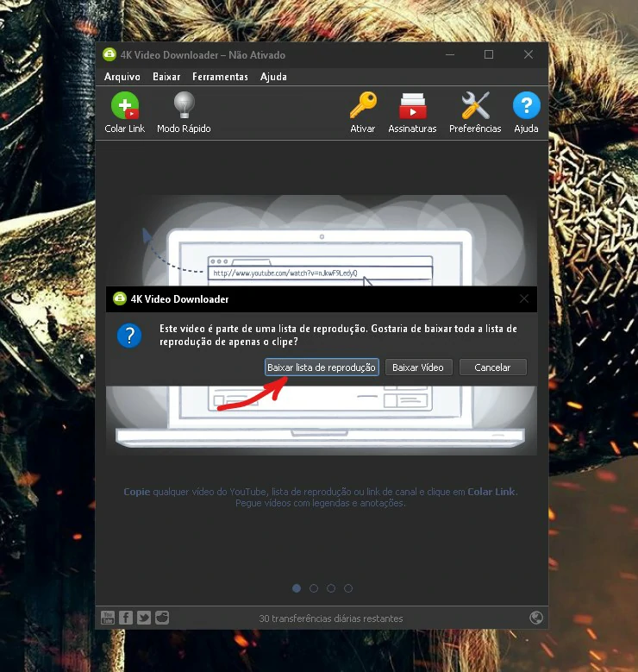Image resolution: width=638 pixels, height=672 pixels.
Task: Click the Facebook icon in status bar
Action: click(x=126, y=618)
